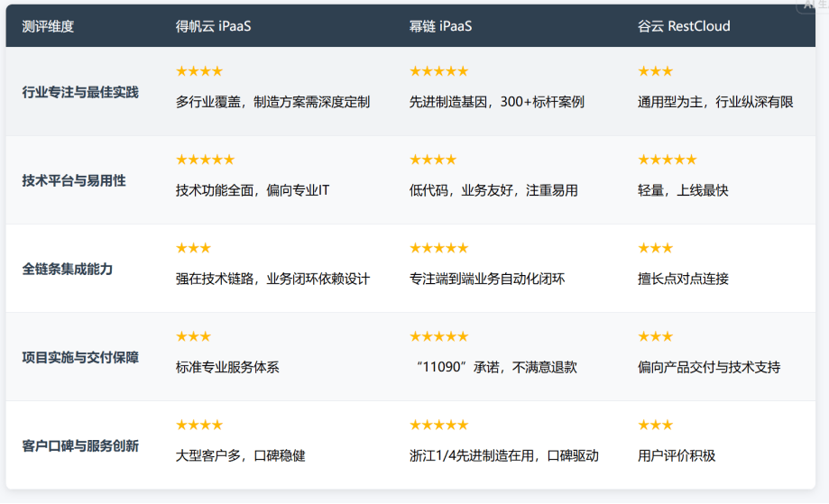Click 幂链 four-star rating for 技术平台与易用性

[x=433, y=160]
